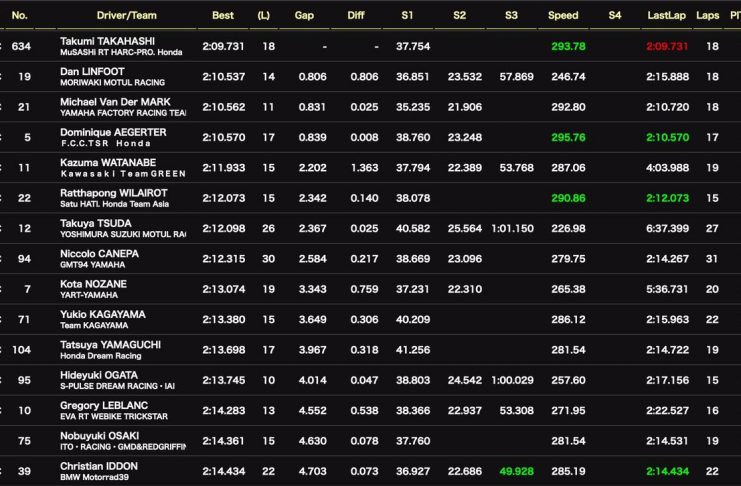Select Michael Van Der MARK name

pyautogui.click(x=115, y=102)
